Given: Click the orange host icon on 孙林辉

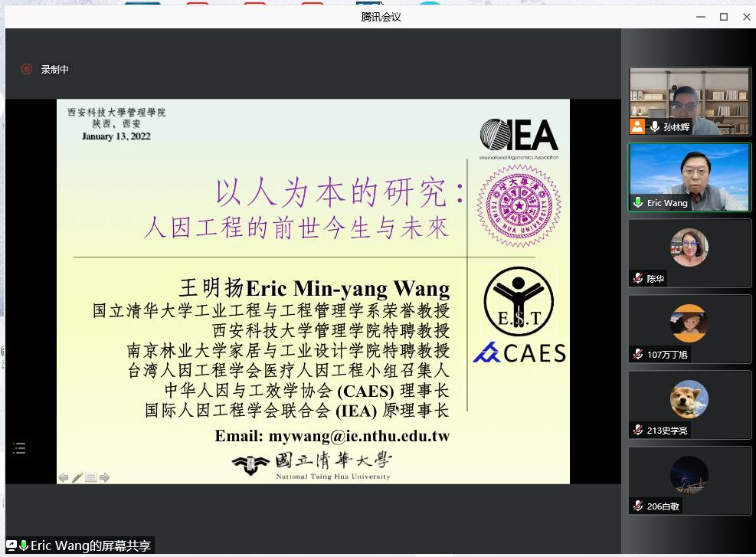Looking at the screenshot, I should [637, 126].
